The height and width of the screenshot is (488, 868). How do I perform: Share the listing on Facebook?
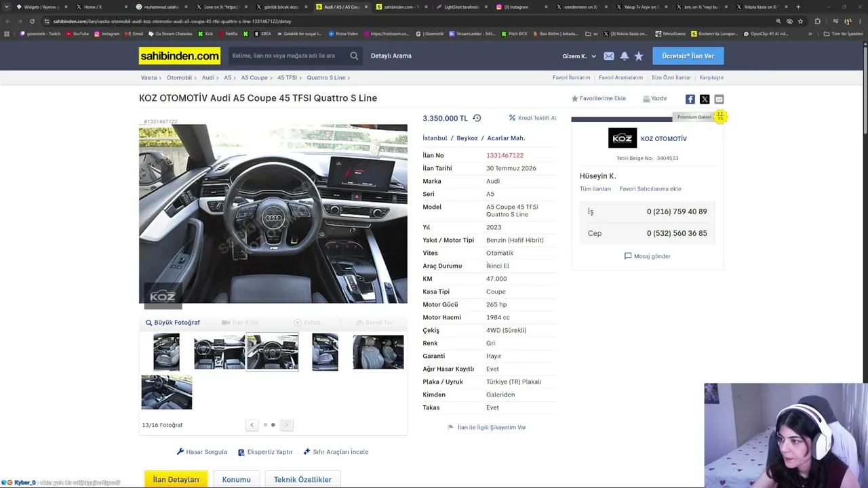[690, 99]
